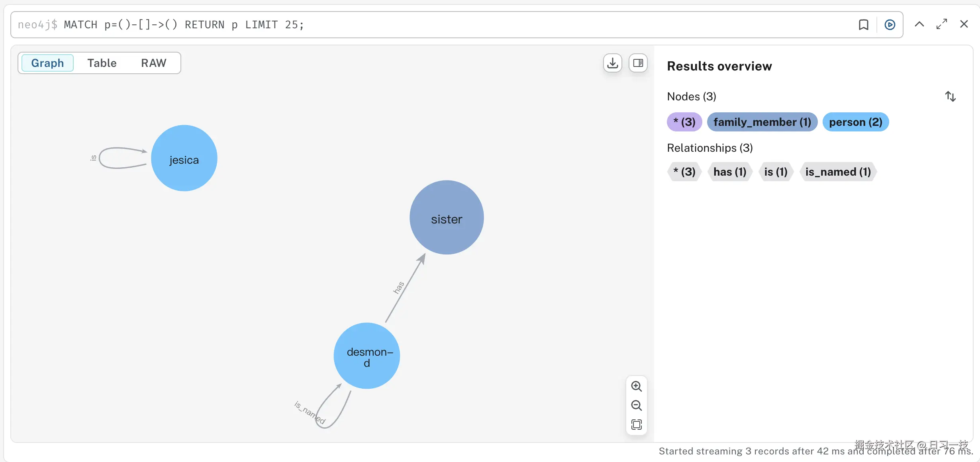The height and width of the screenshot is (462, 980).
Task: Select the is_named (1) relationship filter
Action: [x=838, y=172]
